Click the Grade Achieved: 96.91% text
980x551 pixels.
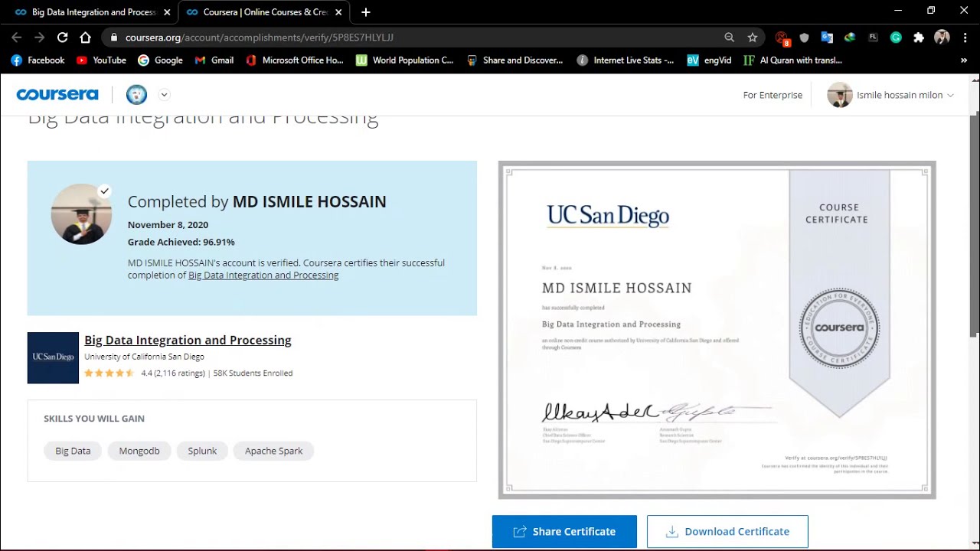pyautogui.click(x=181, y=242)
